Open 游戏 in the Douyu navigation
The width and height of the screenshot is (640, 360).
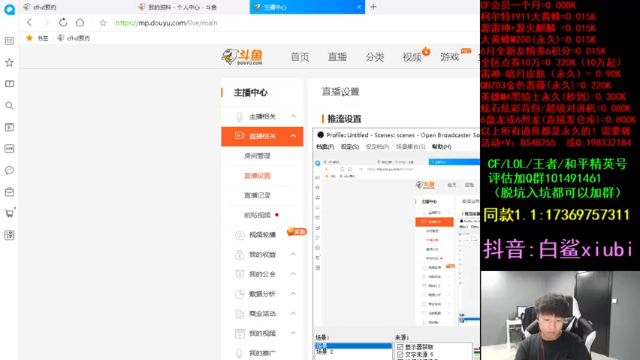[449, 57]
